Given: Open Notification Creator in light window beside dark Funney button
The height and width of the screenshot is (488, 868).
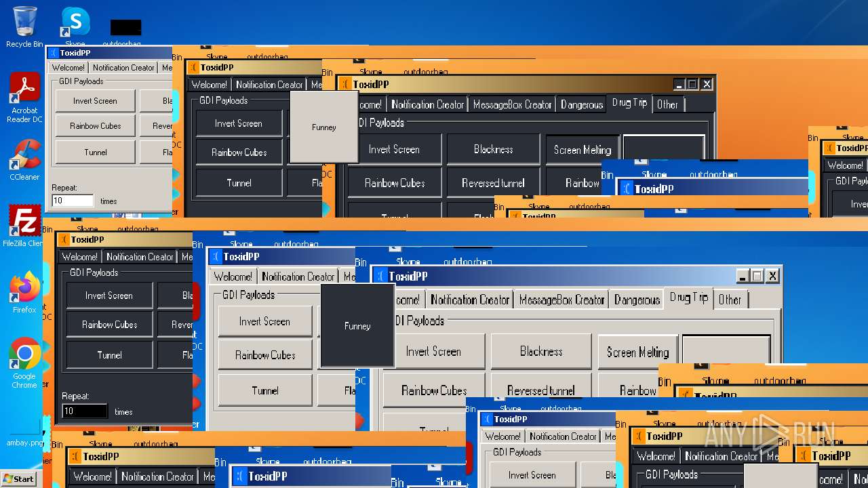Looking at the screenshot, I should (298, 277).
